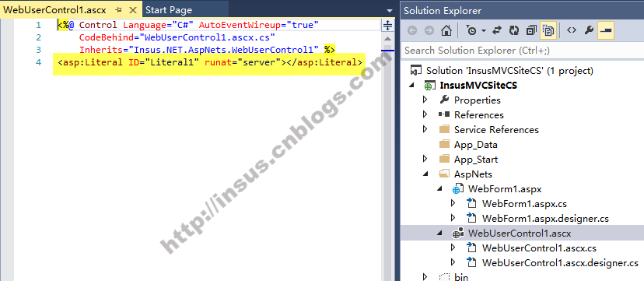Click line number 4 in the editor

pos(38,63)
